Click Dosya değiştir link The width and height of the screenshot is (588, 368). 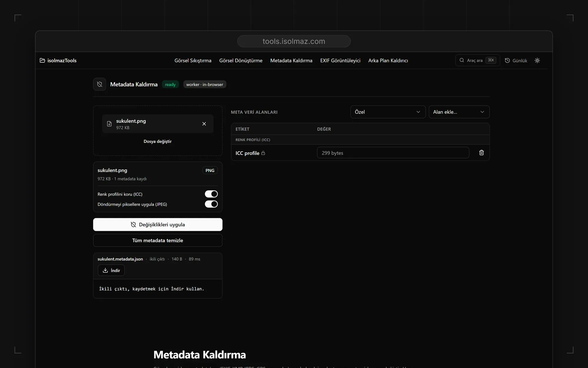click(x=158, y=141)
